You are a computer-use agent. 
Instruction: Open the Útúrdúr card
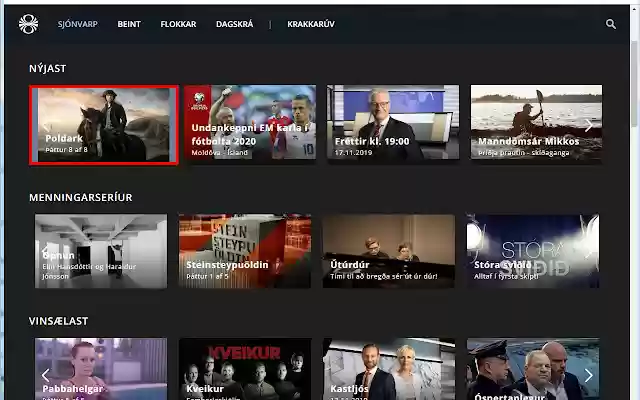389,251
